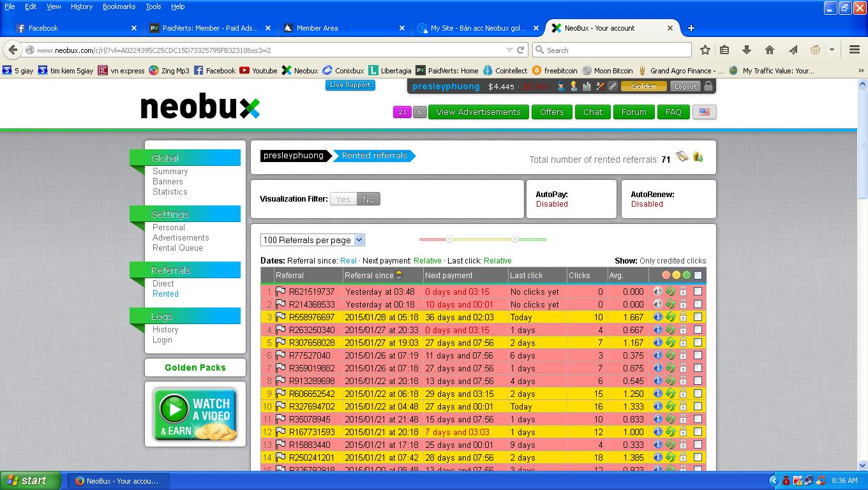
Task: Click the rent referrals coins icon
Action: click(x=698, y=157)
